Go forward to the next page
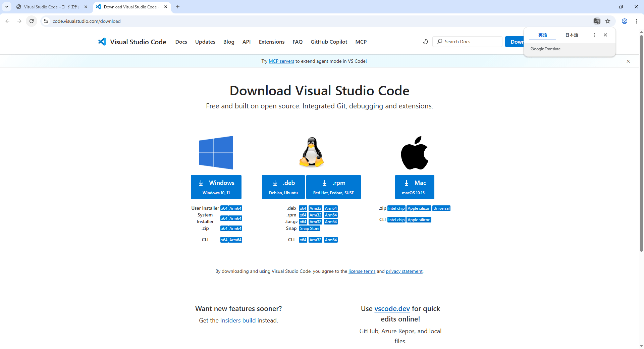The image size is (644, 349). [19, 21]
